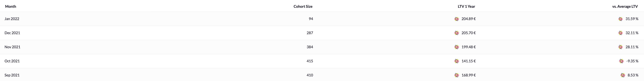Select the Dec 2021 row label
The image size is (644, 81).
point(12,33)
